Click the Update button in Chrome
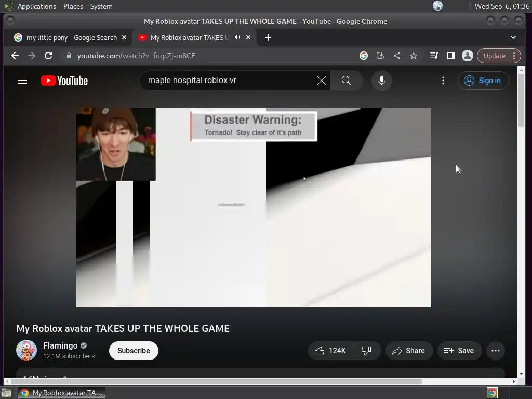Screen dimensions: 532x399 point(494,56)
